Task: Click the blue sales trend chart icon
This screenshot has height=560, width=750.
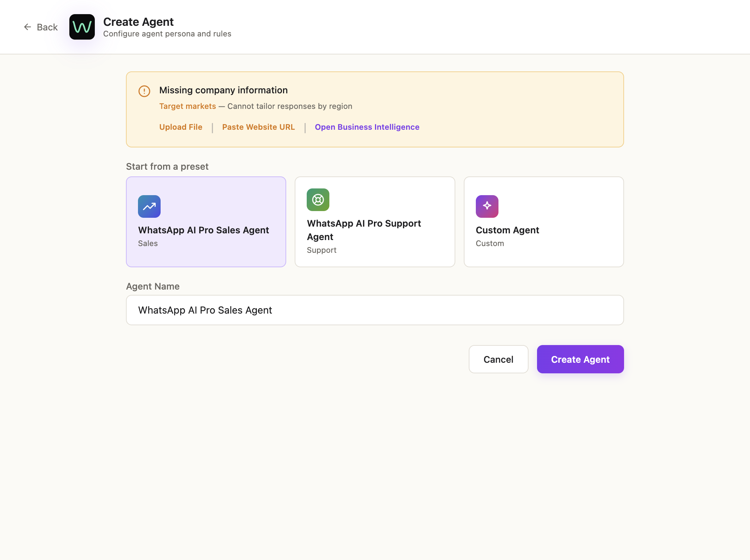Action: coord(149,206)
